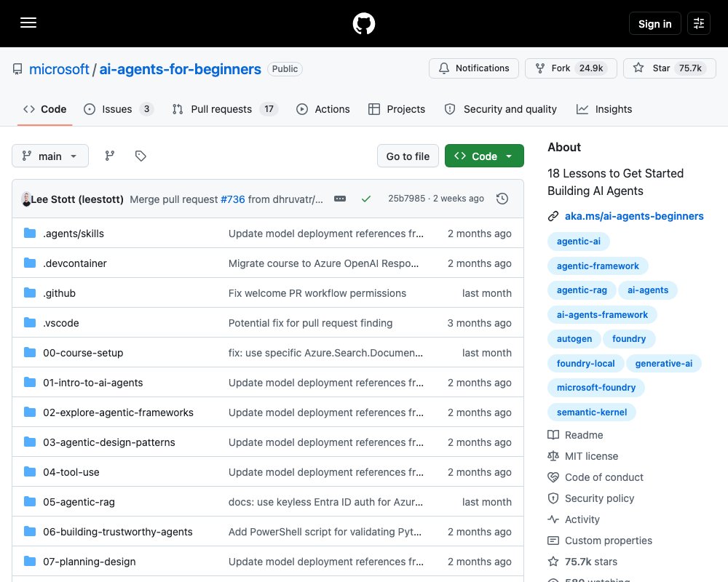
Task: Expand the commit message ellipsis
Action: tap(340, 199)
